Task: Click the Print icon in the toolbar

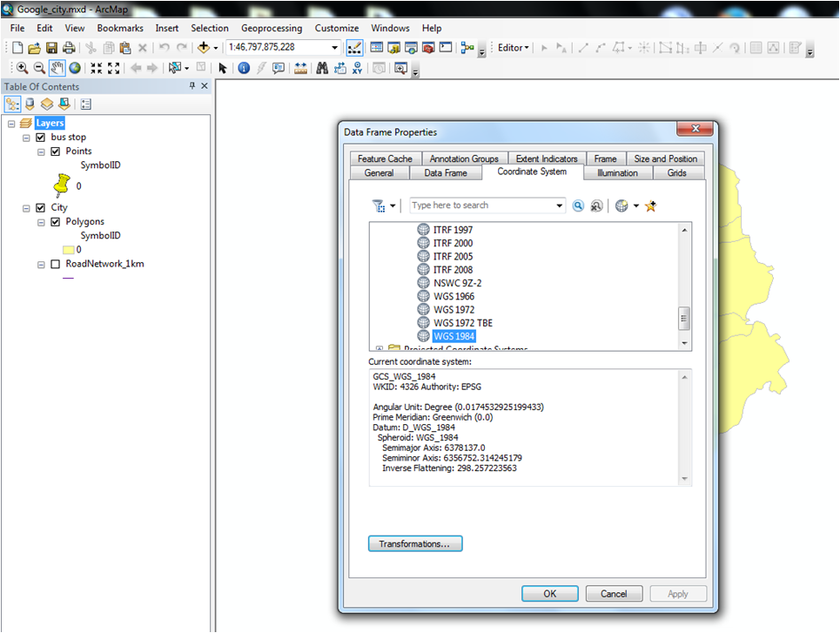Action: [x=69, y=48]
